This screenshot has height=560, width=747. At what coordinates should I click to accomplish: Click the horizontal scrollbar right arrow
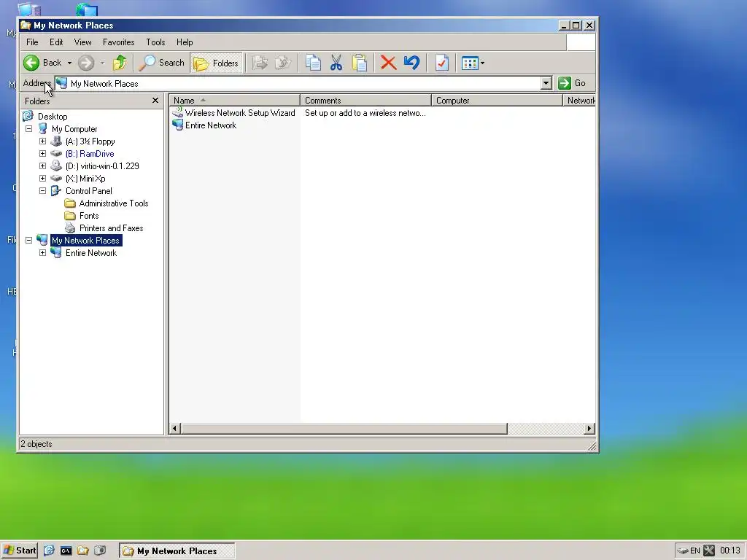pos(589,429)
